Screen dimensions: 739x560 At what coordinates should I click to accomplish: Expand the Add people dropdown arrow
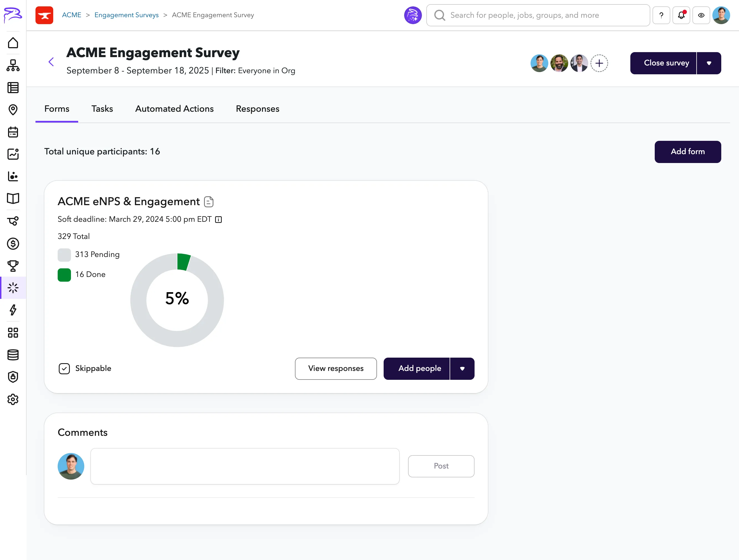click(x=462, y=368)
